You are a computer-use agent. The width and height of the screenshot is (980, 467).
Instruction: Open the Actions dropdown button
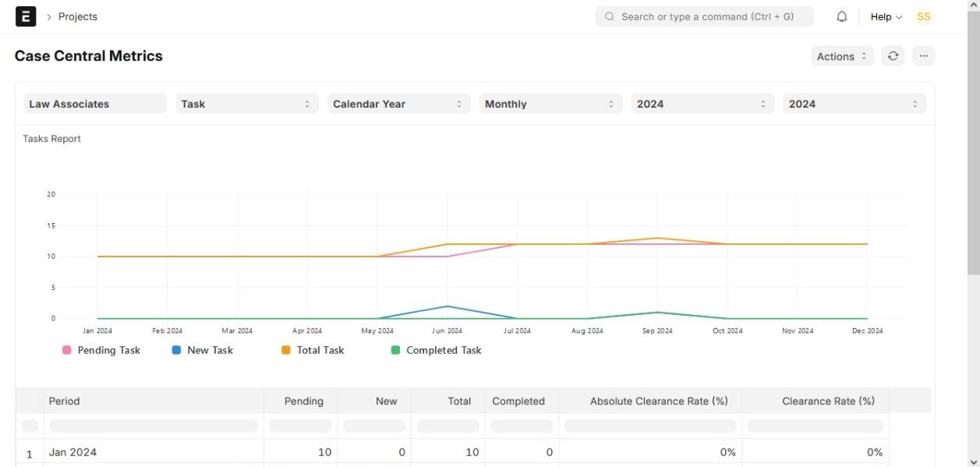(x=842, y=56)
